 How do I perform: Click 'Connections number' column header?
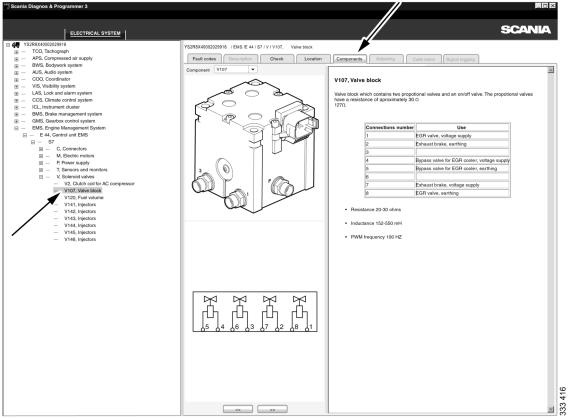pyautogui.click(x=390, y=128)
